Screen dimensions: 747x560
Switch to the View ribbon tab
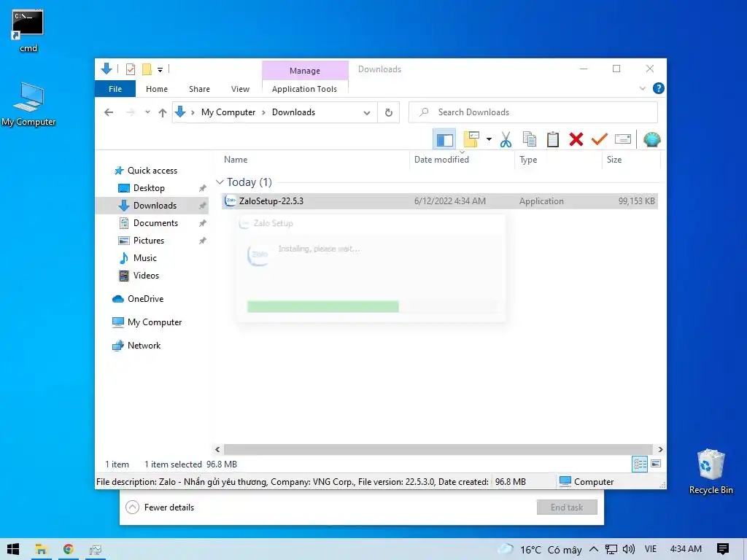click(240, 89)
